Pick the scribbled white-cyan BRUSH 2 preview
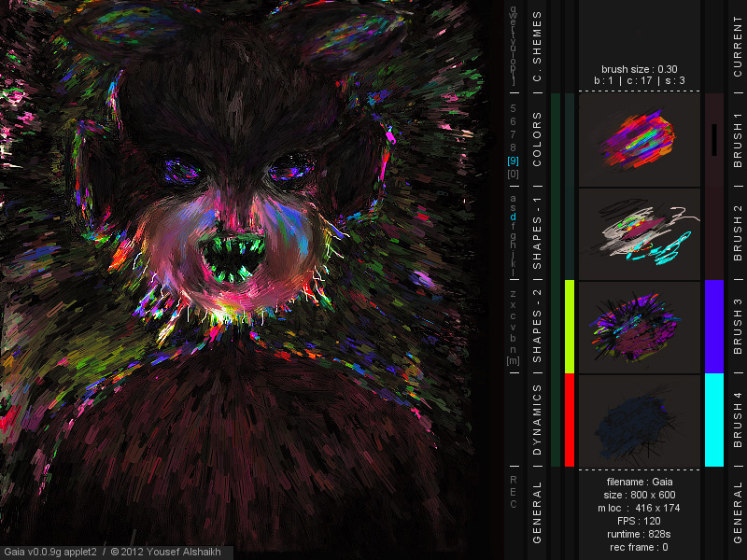Image resolution: width=747 pixels, height=560 pixels. [x=640, y=234]
